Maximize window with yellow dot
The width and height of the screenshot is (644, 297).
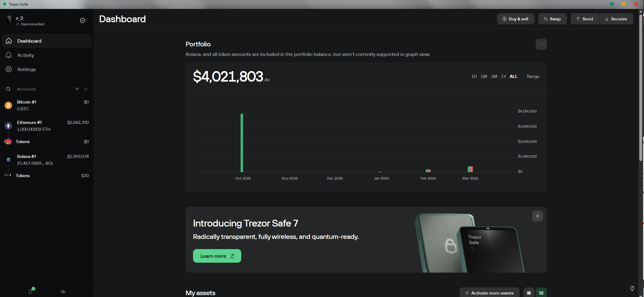[624, 4]
